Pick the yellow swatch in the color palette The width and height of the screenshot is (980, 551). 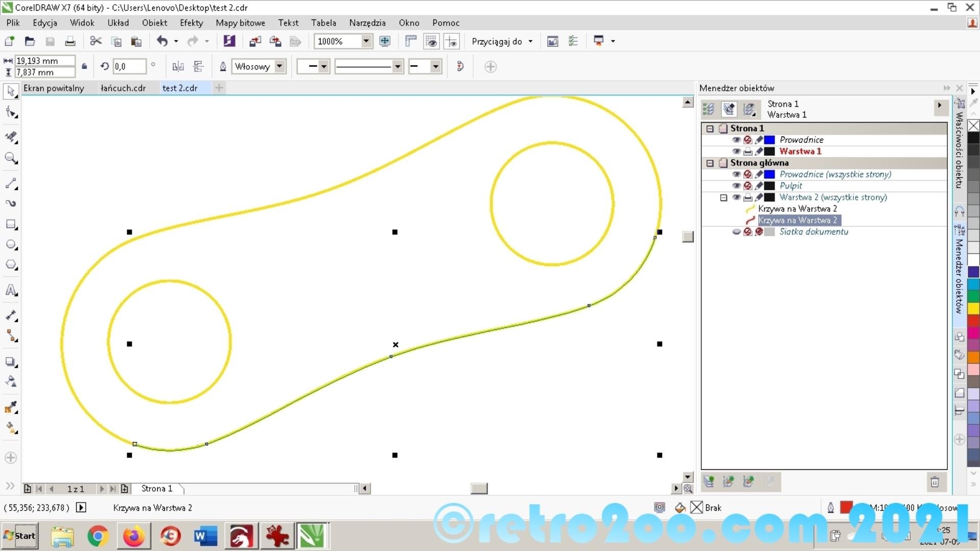pyautogui.click(x=973, y=308)
